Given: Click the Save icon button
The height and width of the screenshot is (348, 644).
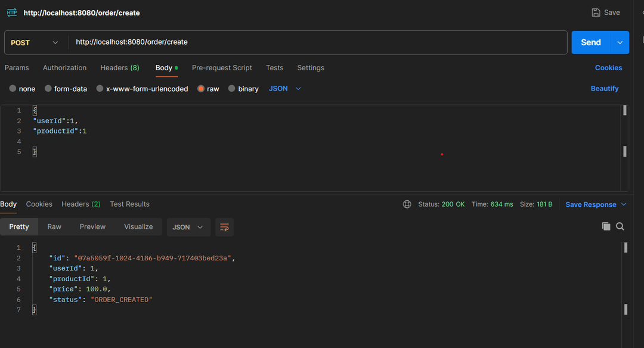Looking at the screenshot, I should (596, 13).
